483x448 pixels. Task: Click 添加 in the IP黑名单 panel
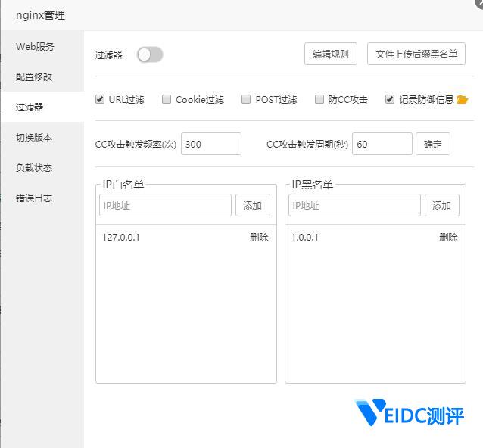441,205
